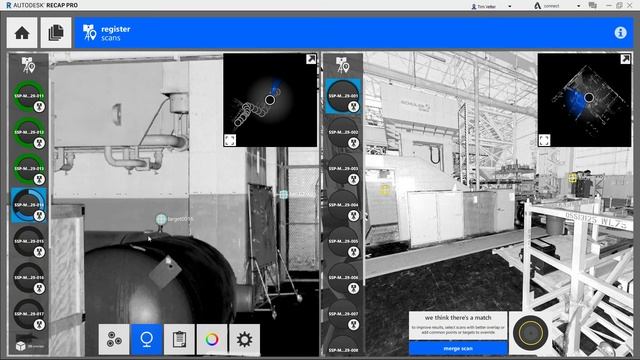Click the circular match quality indicator
The width and height of the screenshot is (640, 360).
[x=531, y=333]
